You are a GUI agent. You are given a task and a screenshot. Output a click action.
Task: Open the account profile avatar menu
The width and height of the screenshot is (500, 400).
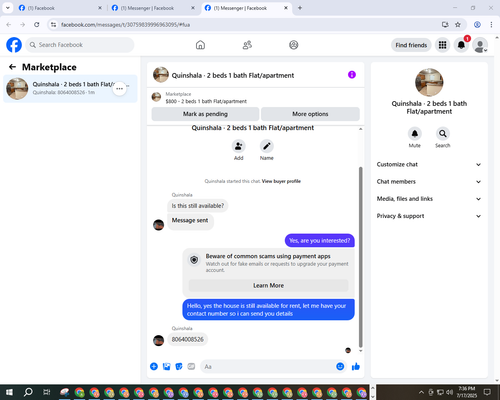coord(480,45)
